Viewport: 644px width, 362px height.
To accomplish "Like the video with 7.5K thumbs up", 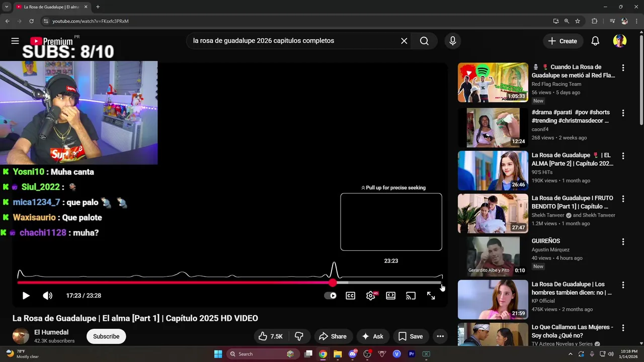I will (271, 336).
